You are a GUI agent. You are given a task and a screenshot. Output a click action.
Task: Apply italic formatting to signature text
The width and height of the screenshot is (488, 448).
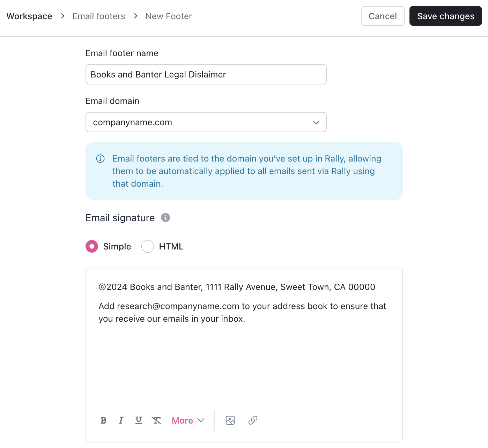point(121,420)
